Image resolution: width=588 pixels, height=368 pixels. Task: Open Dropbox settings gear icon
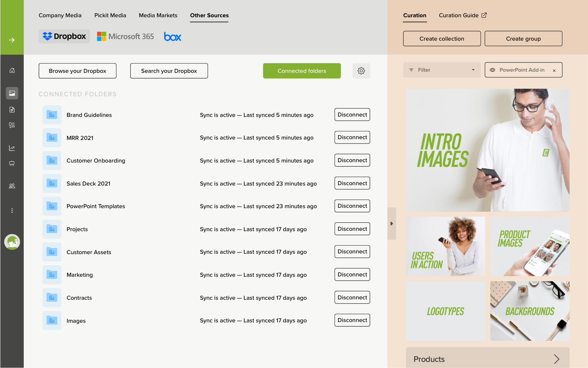361,71
